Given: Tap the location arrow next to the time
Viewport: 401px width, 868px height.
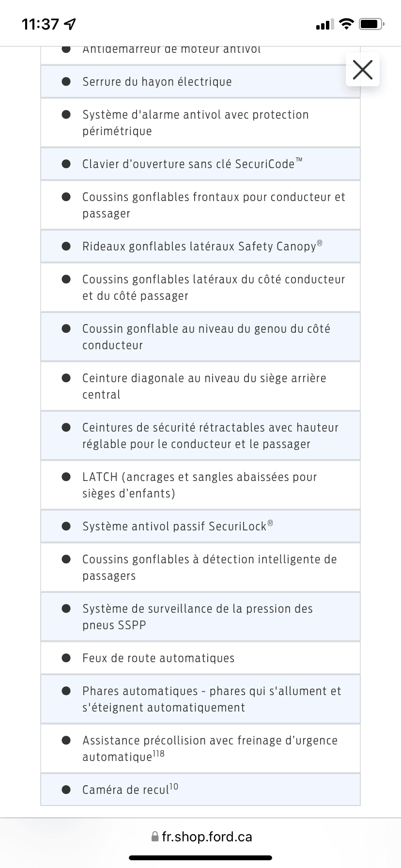Looking at the screenshot, I should click(x=70, y=24).
